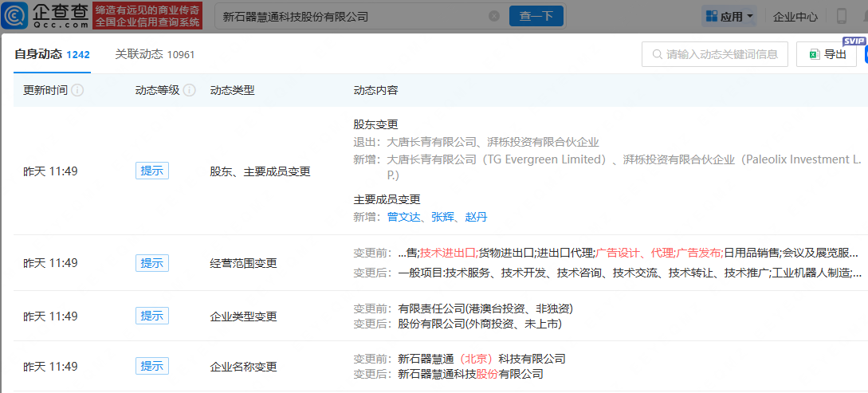Open the mobile phone app icon

(842, 16)
